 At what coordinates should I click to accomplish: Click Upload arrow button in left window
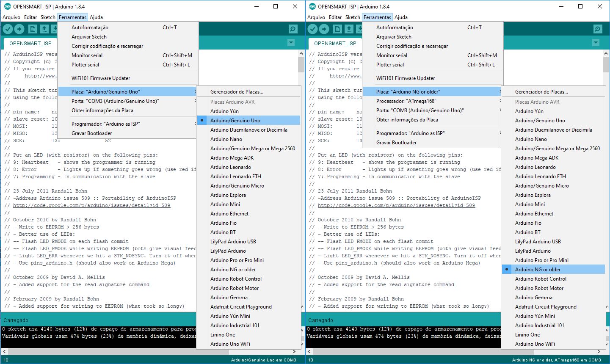19,29
